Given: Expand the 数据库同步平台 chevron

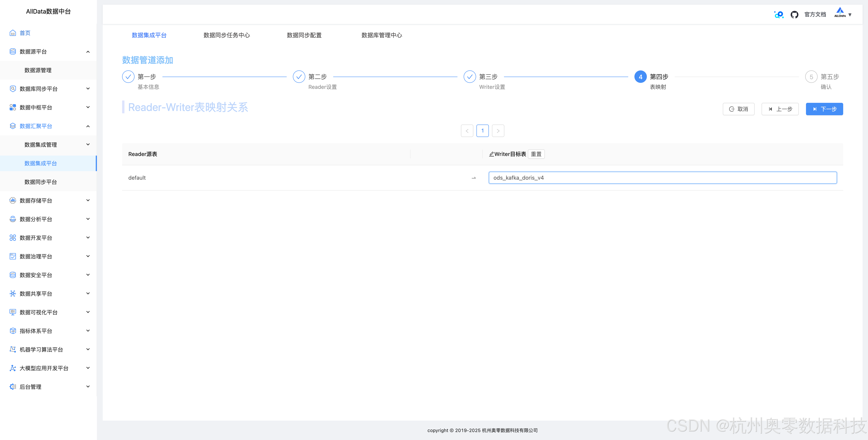Looking at the screenshot, I should pos(88,89).
